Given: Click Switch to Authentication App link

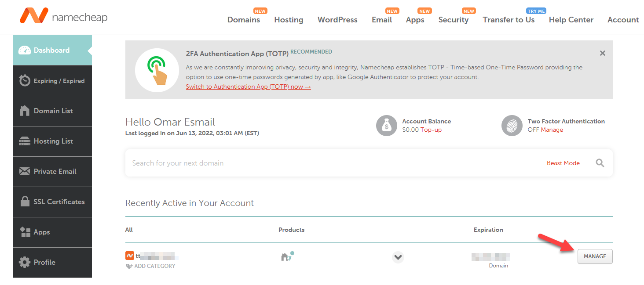Looking at the screenshot, I should 248,87.
